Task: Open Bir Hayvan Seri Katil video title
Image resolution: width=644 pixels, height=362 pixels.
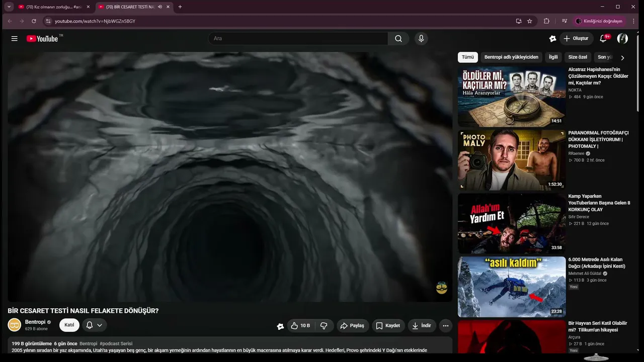Action: (x=598, y=327)
